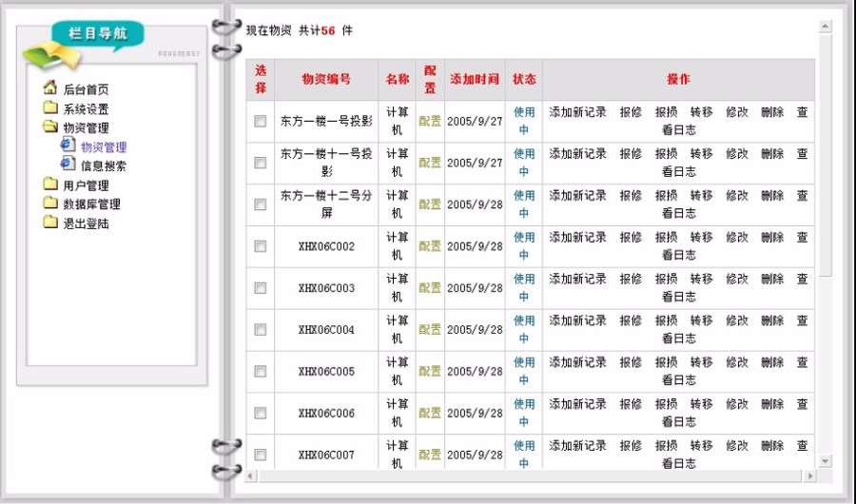Click the folder icon next to 系统设置
The image size is (856, 504).
(x=50, y=107)
